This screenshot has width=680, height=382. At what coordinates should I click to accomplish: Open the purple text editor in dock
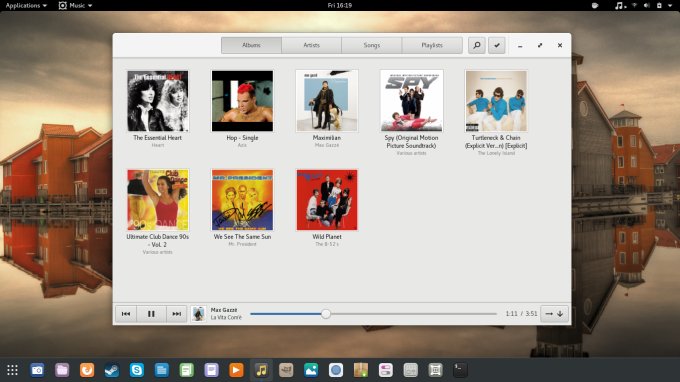pyautogui.click(x=211, y=370)
